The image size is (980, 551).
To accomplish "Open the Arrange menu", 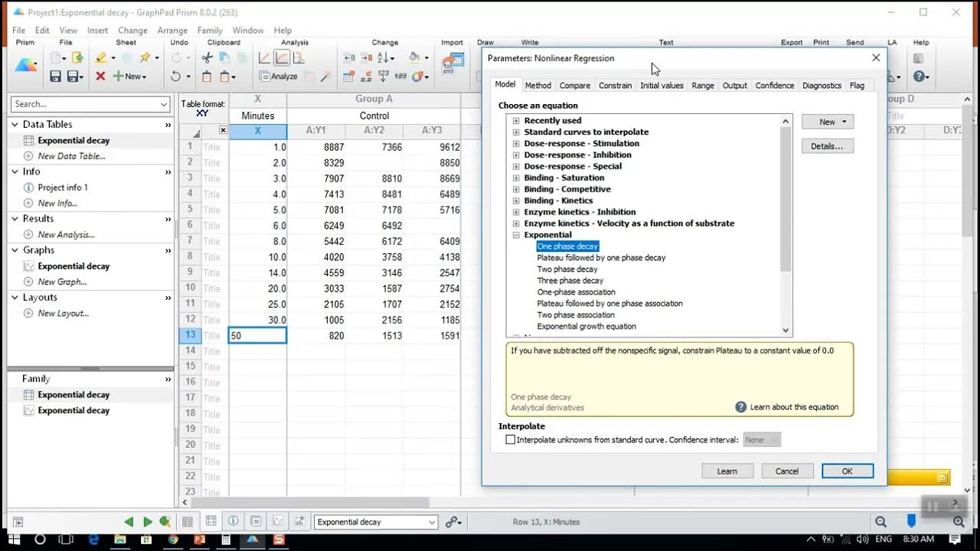I will (x=172, y=31).
